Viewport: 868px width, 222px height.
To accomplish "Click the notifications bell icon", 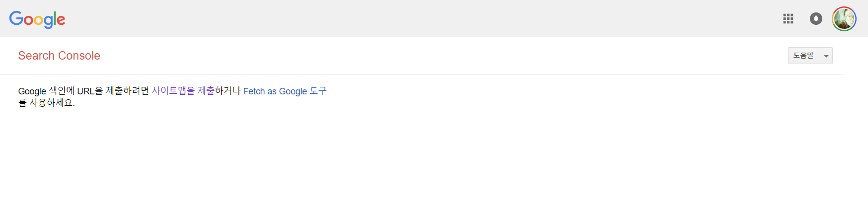I will point(816,19).
